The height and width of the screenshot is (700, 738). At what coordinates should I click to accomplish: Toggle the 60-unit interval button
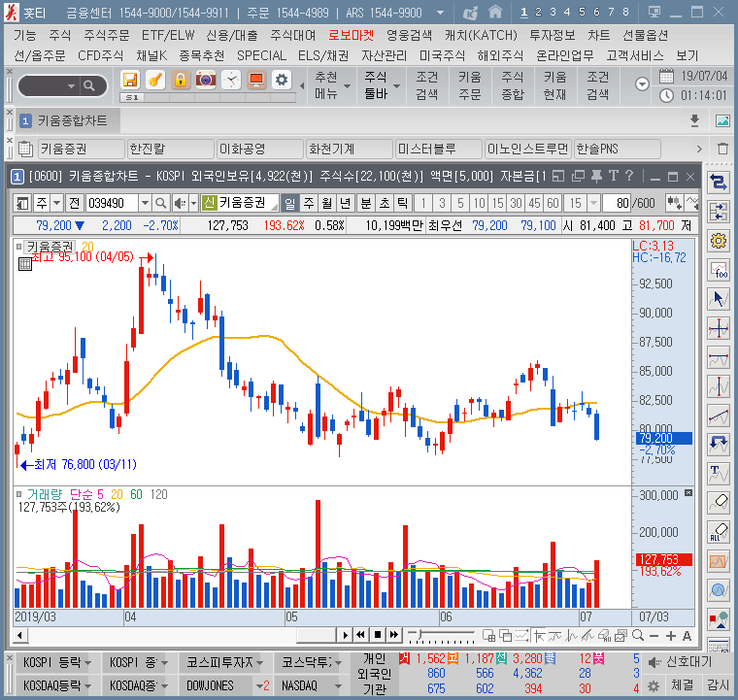553,203
